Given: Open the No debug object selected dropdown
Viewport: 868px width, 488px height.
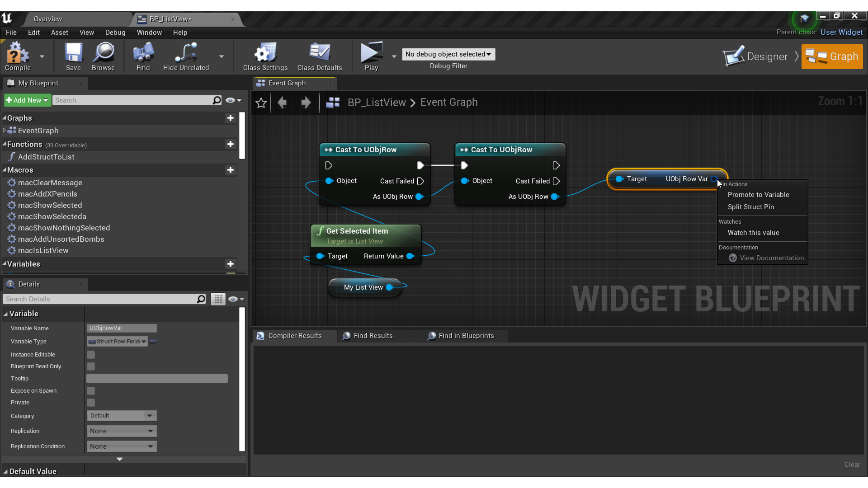Looking at the screenshot, I should point(448,54).
